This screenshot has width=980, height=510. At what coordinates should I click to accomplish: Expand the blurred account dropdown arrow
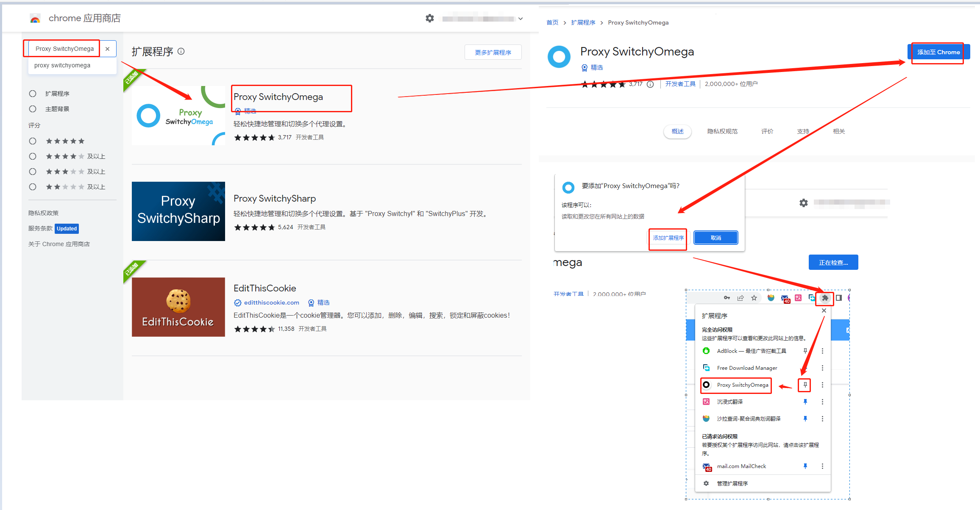pos(521,19)
